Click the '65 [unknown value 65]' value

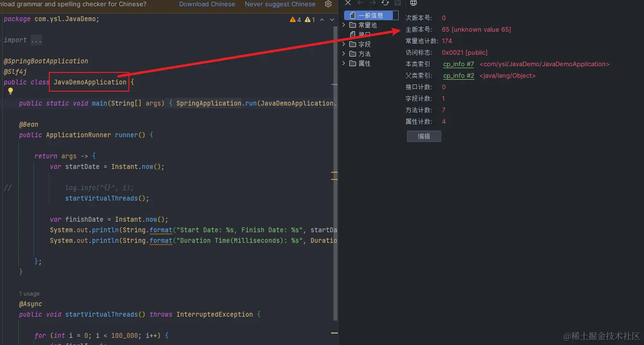coord(476,29)
